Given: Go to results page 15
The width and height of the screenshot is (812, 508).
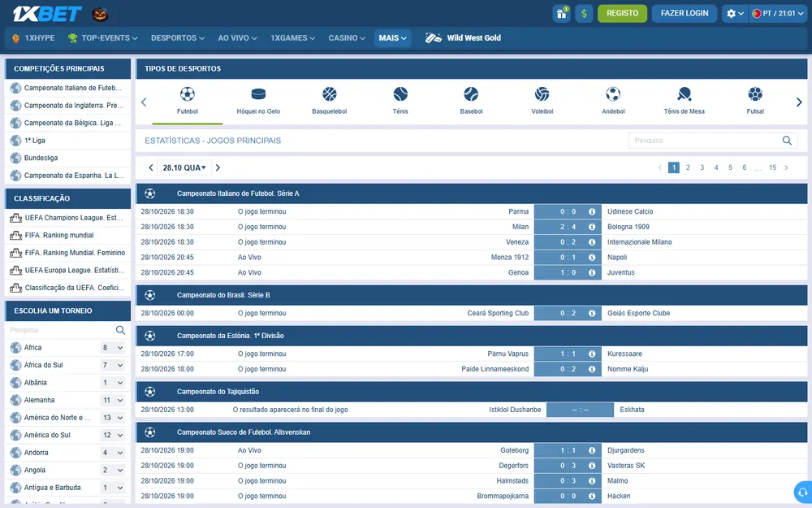Looking at the screenshot, I should tap(772, 167).
